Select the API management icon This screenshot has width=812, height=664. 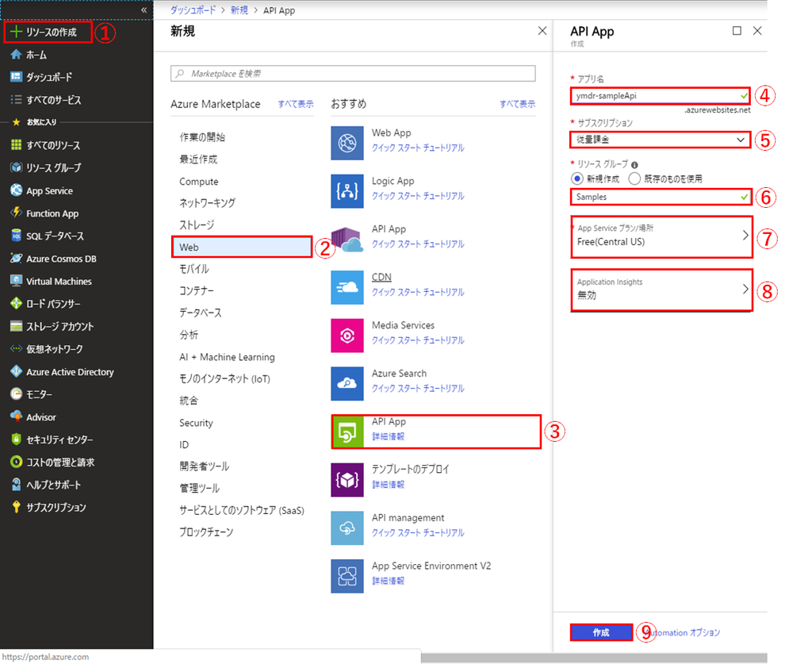[347, 528]
